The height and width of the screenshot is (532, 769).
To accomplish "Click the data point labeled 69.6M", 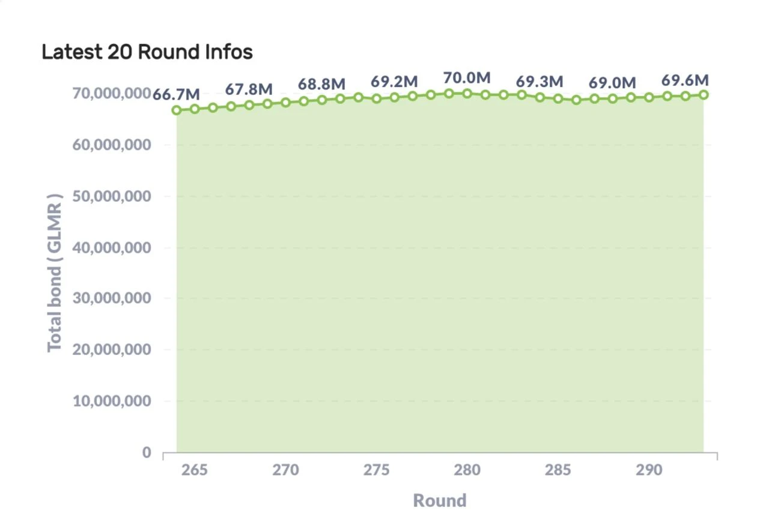I will (x=685, y=95).
